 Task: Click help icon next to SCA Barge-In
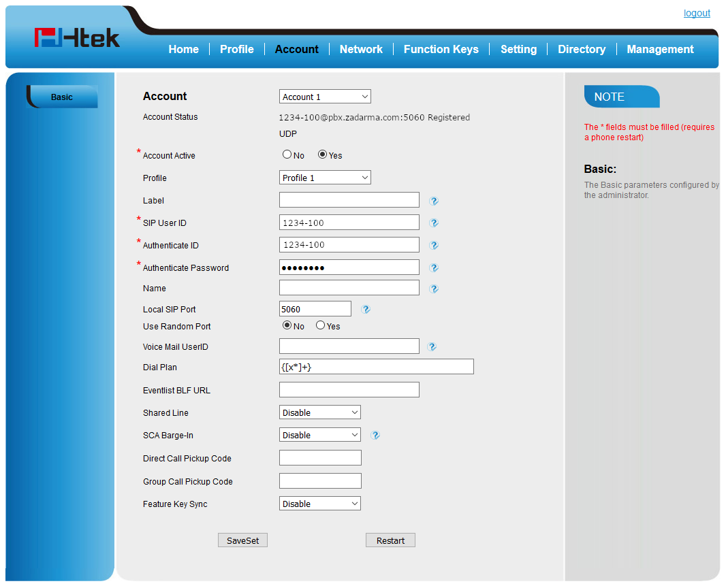click(x=375, y=436)
